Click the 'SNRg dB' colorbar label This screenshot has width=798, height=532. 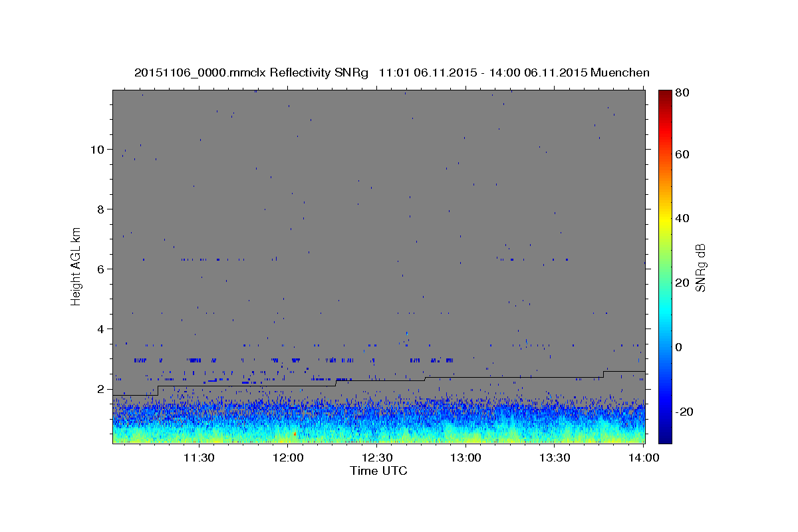click(x=700, y=267)
